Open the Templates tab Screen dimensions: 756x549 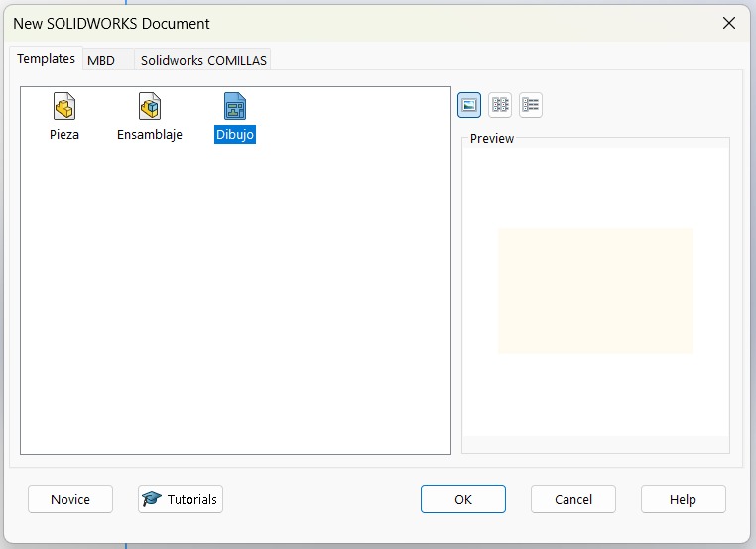47,59
